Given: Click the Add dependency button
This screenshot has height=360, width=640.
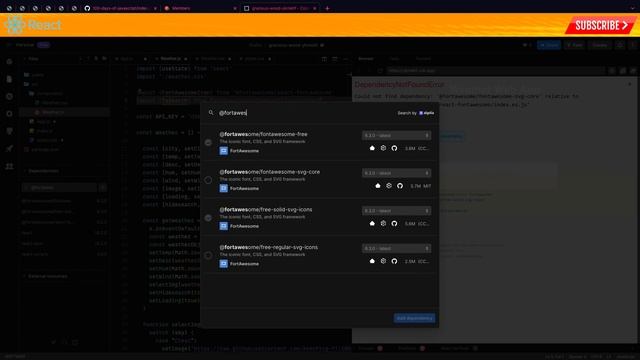Looking at the screenshot, I should tap(414, 318).
